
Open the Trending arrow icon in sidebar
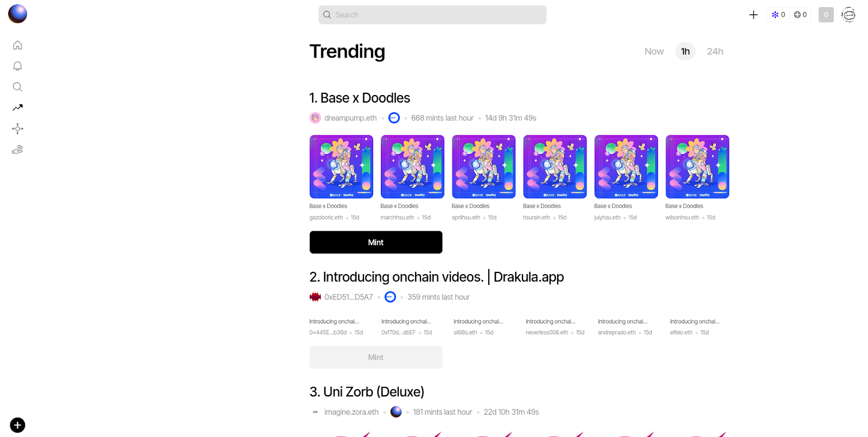pyautogui.click(x=17, y=107)
